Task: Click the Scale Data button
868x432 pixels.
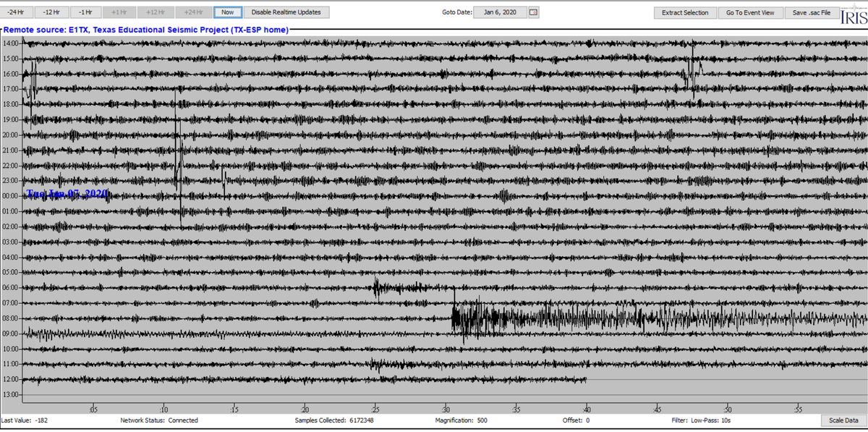Action: coord(843,420)
